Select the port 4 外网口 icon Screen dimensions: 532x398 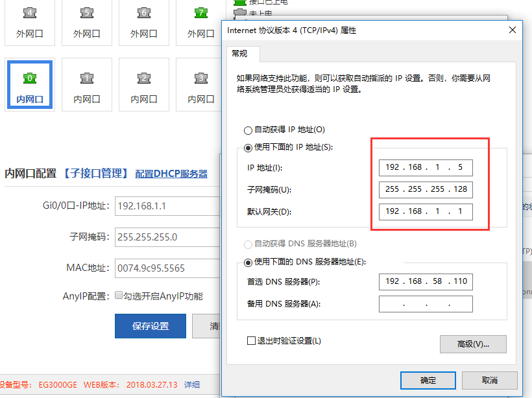30,13
